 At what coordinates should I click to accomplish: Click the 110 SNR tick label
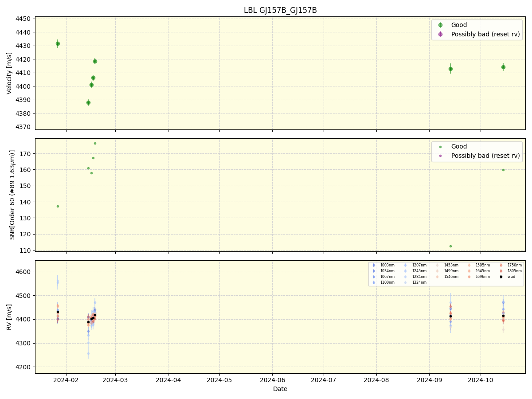coord(25,250)
